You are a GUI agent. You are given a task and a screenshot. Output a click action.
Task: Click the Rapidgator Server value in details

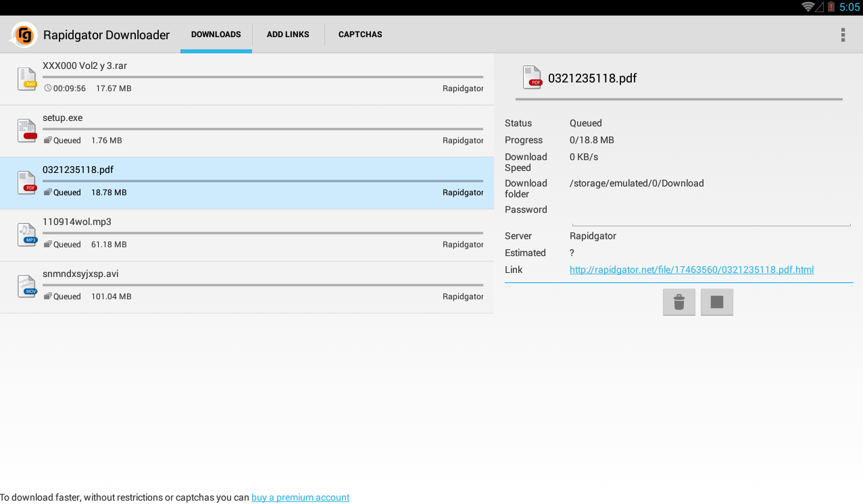pyautogui.click(x=593, y=236)
